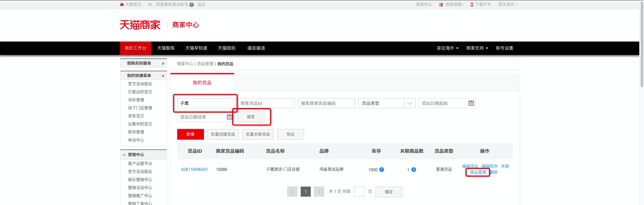
Task: Focus the goods name field containing 子鹰
Action: click(x=206, y=103)
